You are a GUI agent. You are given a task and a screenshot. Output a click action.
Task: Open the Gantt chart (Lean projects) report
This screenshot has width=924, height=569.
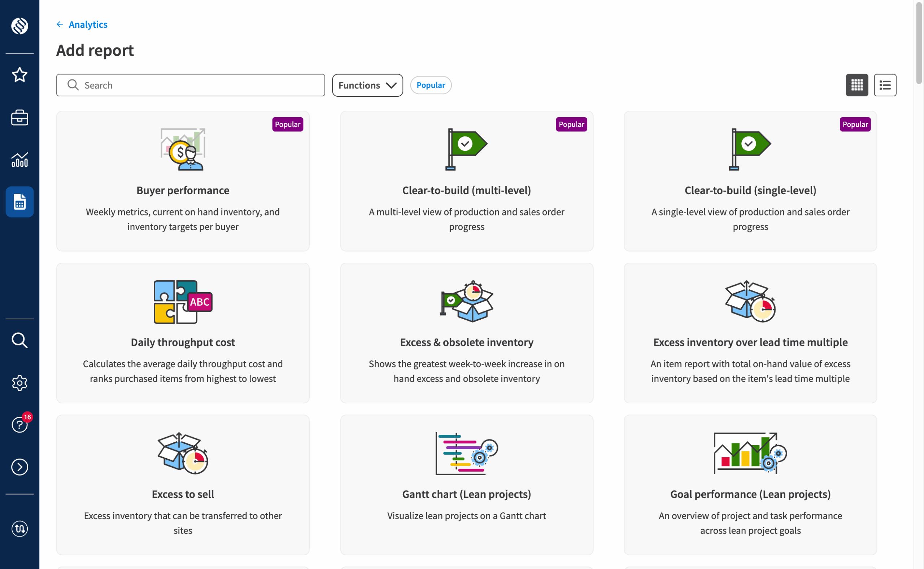(x=467, y=485)
